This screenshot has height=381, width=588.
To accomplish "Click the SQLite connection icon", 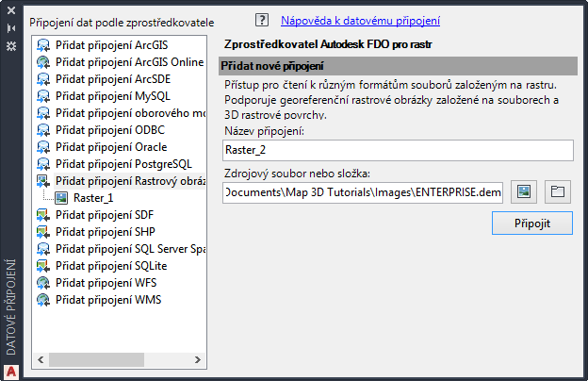I will 43,266.
